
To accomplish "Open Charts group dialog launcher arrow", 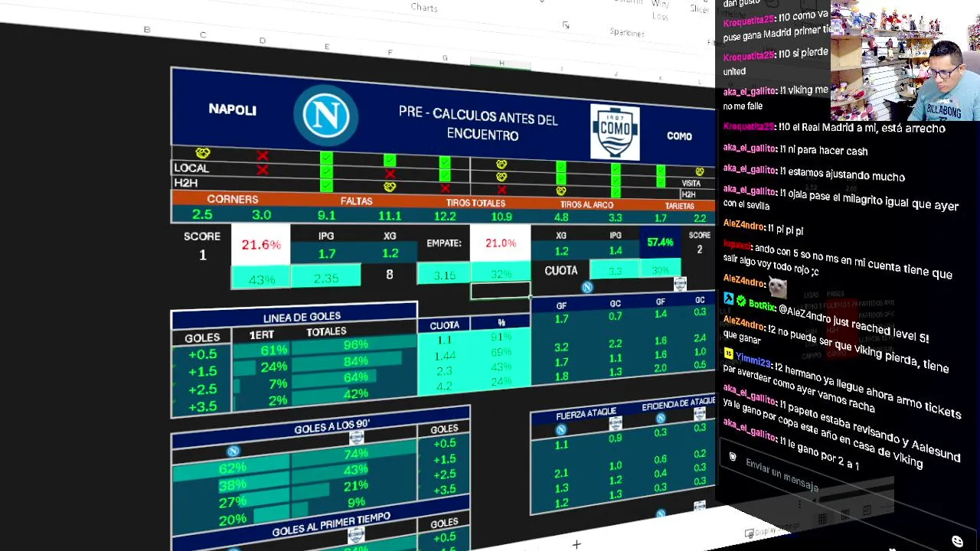I will (566, 25).
